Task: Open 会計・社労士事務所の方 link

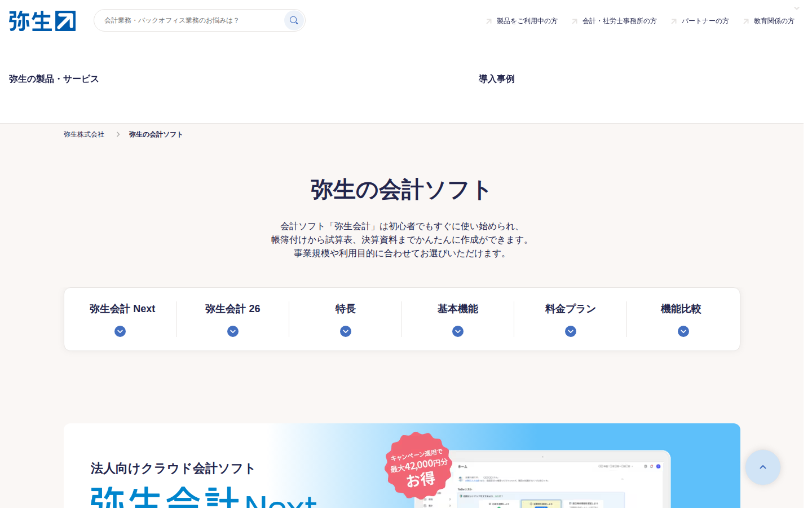Action: pyautogui.click(x=619, y=21)
